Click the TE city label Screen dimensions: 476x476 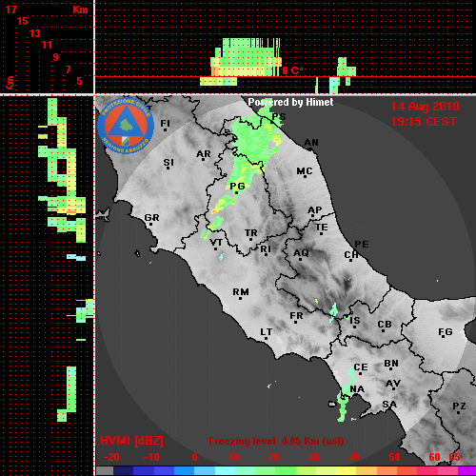(x=322, y=228)
